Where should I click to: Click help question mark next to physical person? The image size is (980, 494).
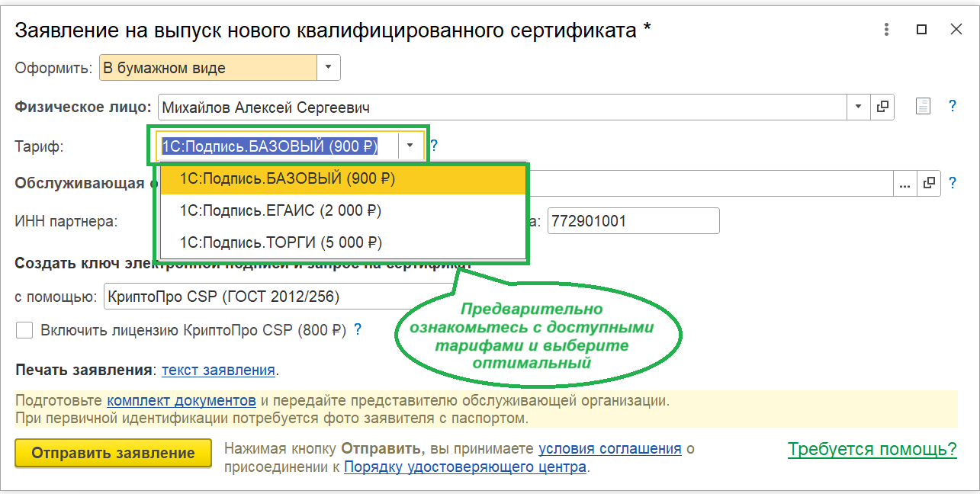[x=952, y=107]
